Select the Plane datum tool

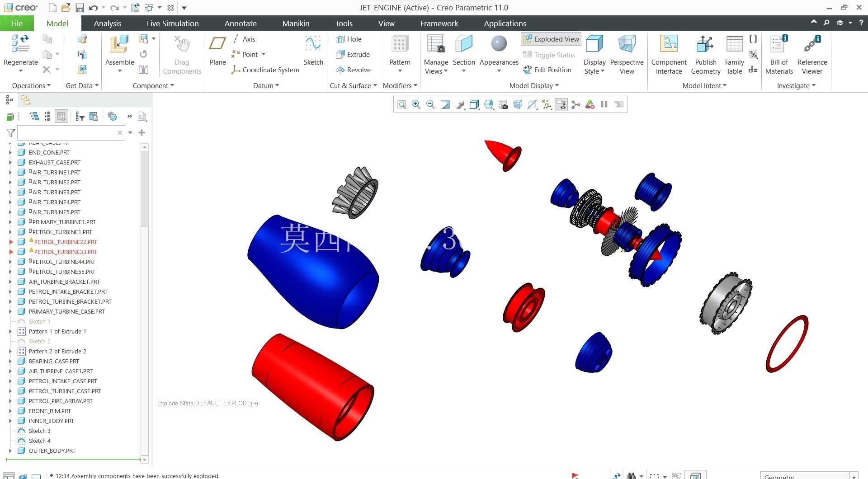click(x=217, y=44)
